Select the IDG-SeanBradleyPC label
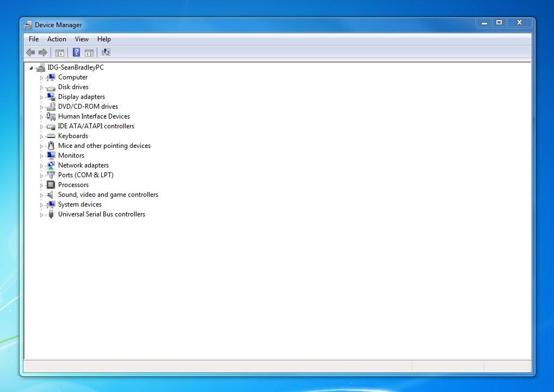554x392 pixels. click(76, 67)
